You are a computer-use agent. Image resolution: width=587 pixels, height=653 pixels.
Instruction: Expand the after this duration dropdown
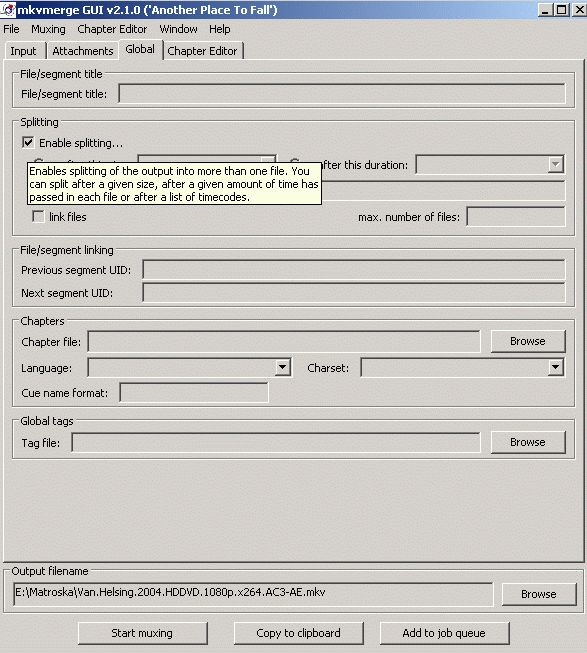click(556, 164)
